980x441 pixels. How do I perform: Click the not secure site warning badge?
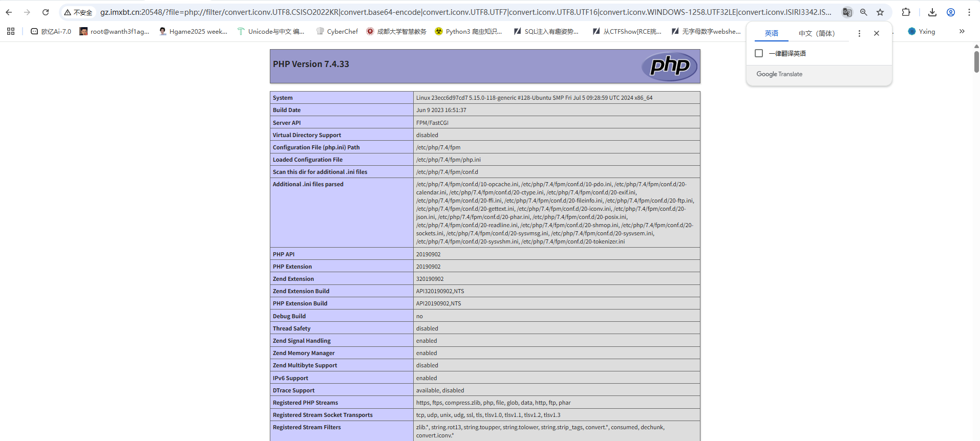point(78,12)
